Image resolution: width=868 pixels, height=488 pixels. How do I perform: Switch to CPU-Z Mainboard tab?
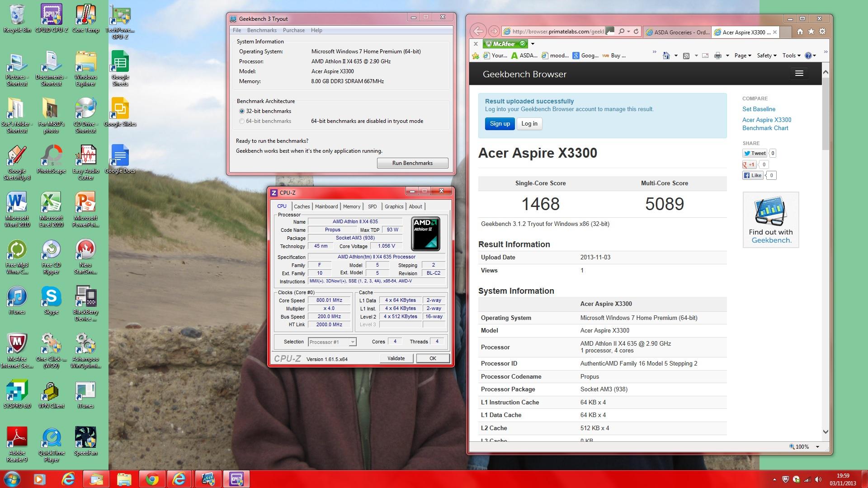click(326, 206)
